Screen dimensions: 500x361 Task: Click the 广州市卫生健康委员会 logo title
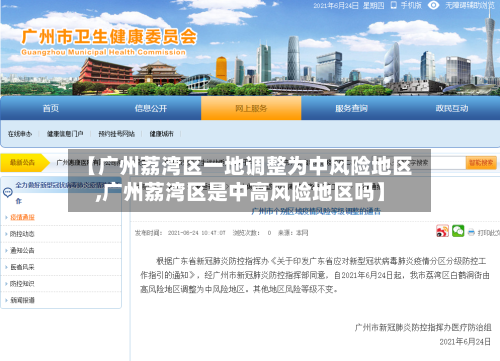(109, 37)
